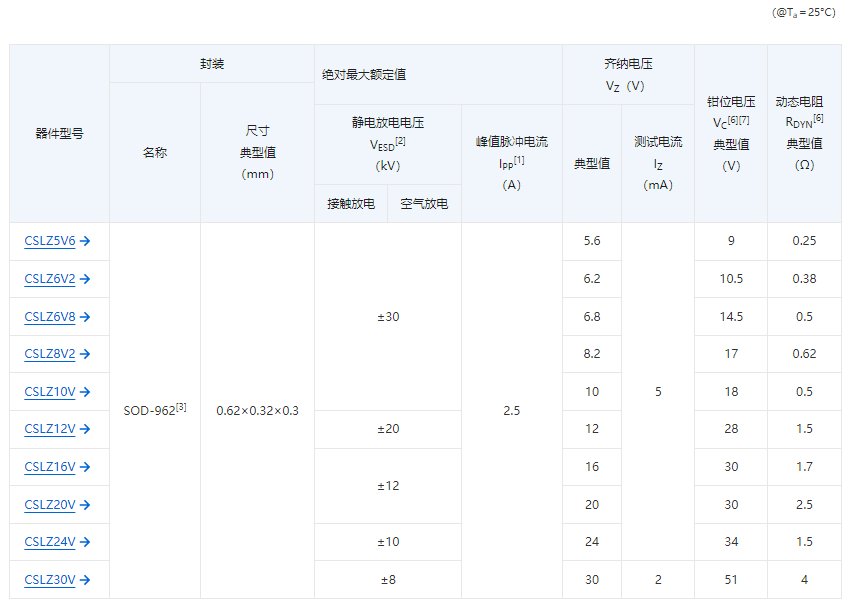The width and height of the screenshot is (858, 609).
Task: Click the arrow icon beside CSLZ24V
Action: [85, 542]
